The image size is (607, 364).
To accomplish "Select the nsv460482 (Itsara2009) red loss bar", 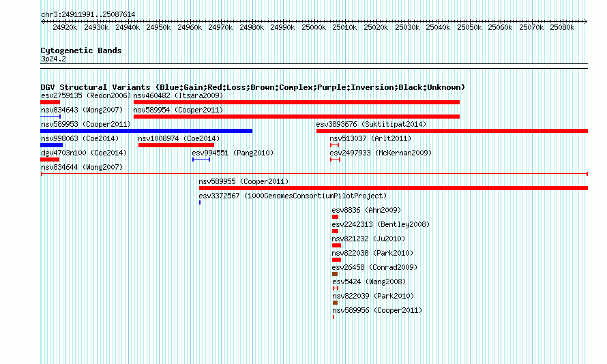I will point(297,102).
